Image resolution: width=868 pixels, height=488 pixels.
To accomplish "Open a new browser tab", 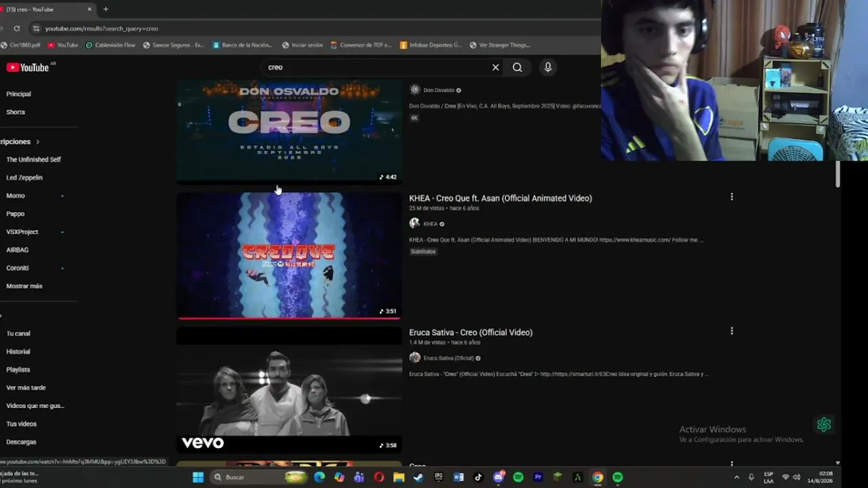I will (x=106, y=9).
